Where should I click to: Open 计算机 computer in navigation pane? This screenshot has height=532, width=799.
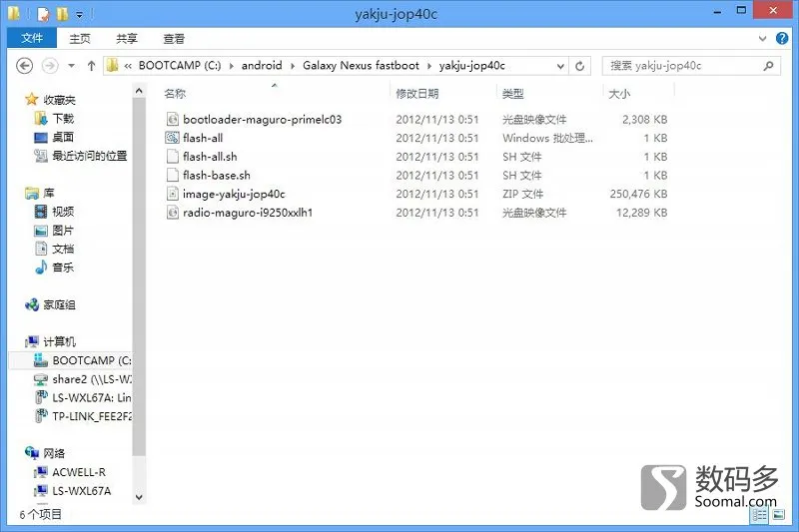coord(59,342)
